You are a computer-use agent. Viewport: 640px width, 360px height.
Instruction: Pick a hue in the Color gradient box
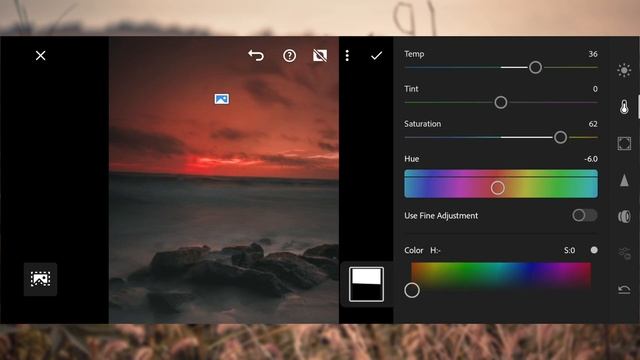(501, 276)
